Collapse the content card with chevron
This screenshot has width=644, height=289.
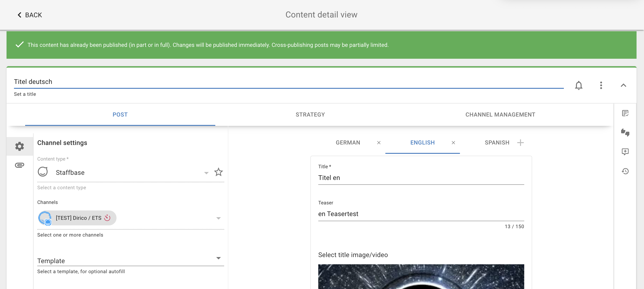[x=623, y=85]
